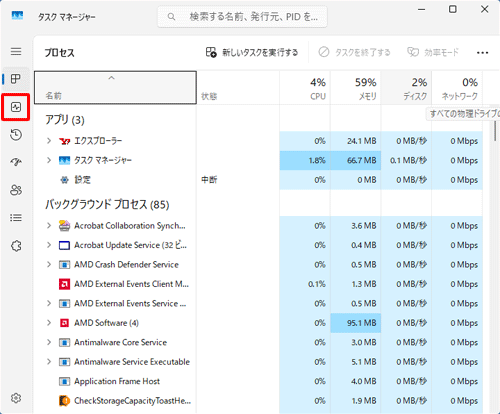Viewport: 500px width, 414px height.
Task: Open the three-dot more options menu
Action: [x=482, y=53]
